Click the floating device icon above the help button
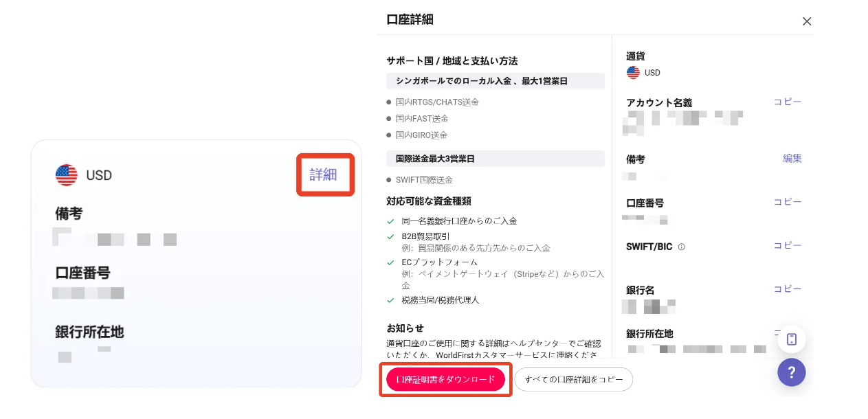The height and width of the screenshot is (419, 868). (x=792, y=339)
